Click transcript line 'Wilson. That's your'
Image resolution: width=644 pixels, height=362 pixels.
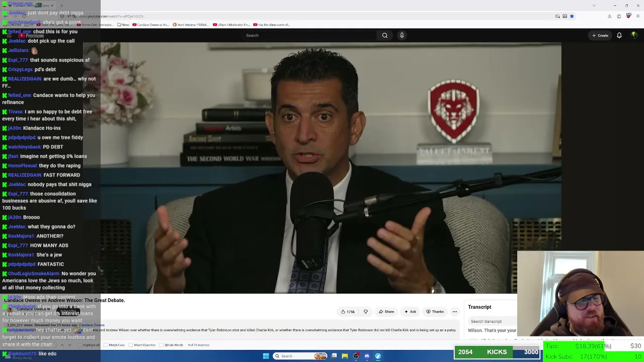492,330
